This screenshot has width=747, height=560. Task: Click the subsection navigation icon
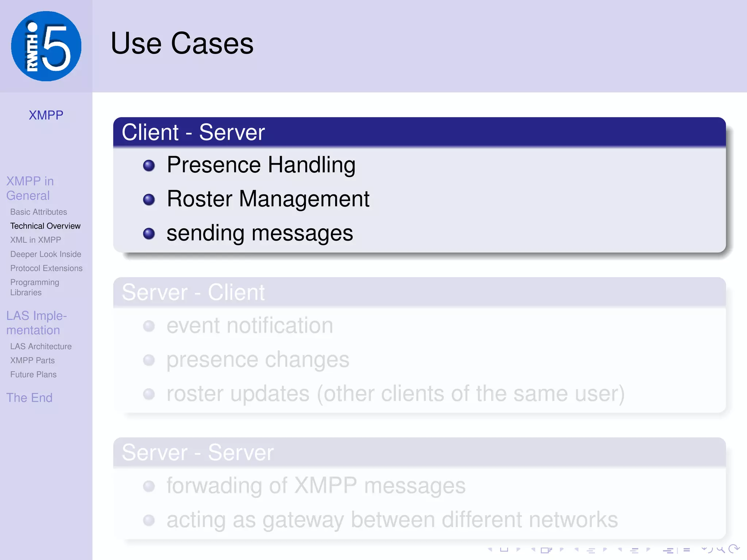pyautogui.click(x=591, y=551)
